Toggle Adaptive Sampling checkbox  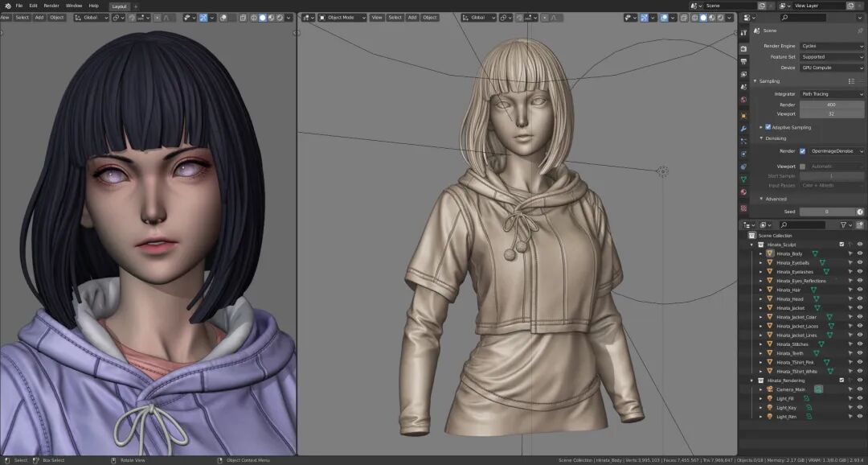tap(768, 127)
